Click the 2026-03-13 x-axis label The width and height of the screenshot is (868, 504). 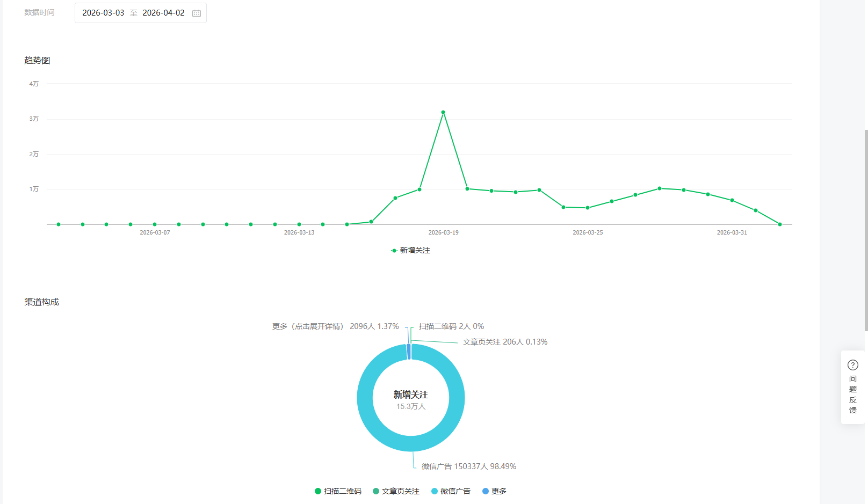coord(299,232)
